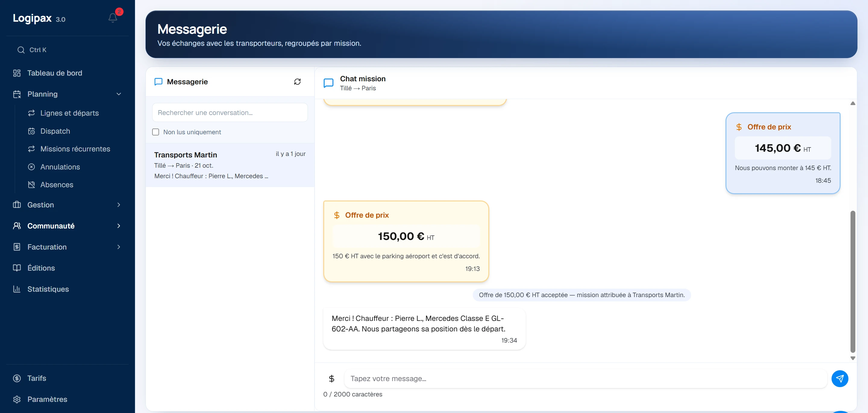This screenshot has height=413, width=868.
Task: Click the Lignes et départs arrows icon
Action: (31, 113)
